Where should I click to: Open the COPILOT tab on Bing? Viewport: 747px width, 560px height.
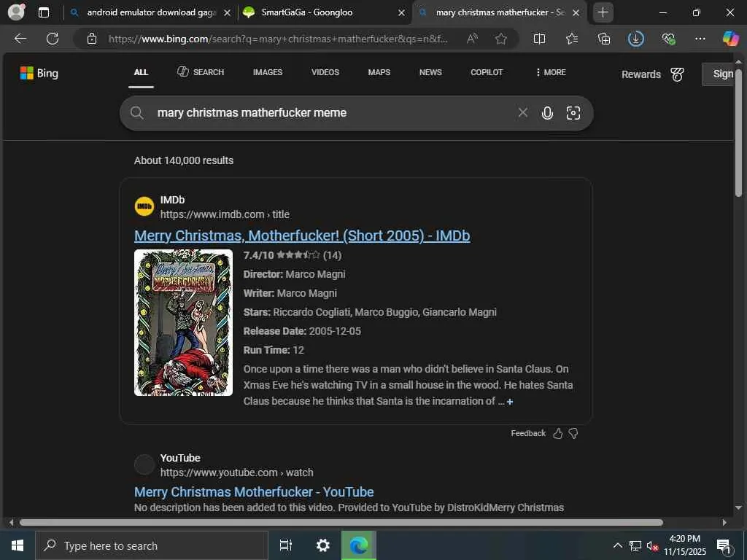[487, 72]
